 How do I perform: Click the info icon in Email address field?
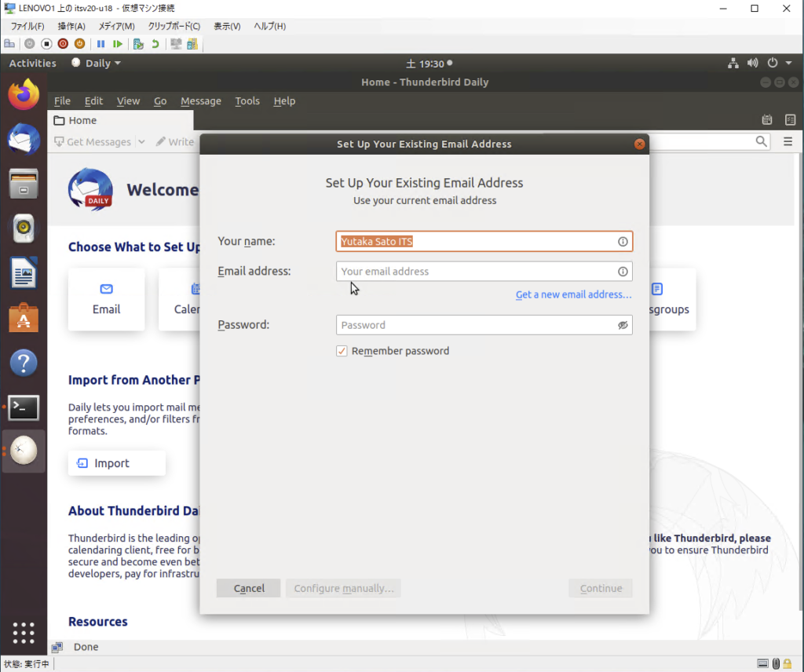click(x=623, y=272)
